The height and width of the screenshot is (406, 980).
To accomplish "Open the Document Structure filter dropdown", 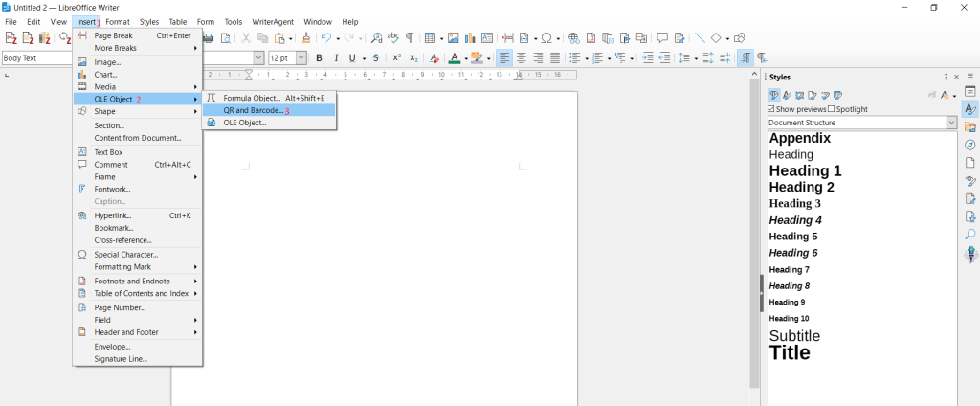I will (x=951, y=123).
